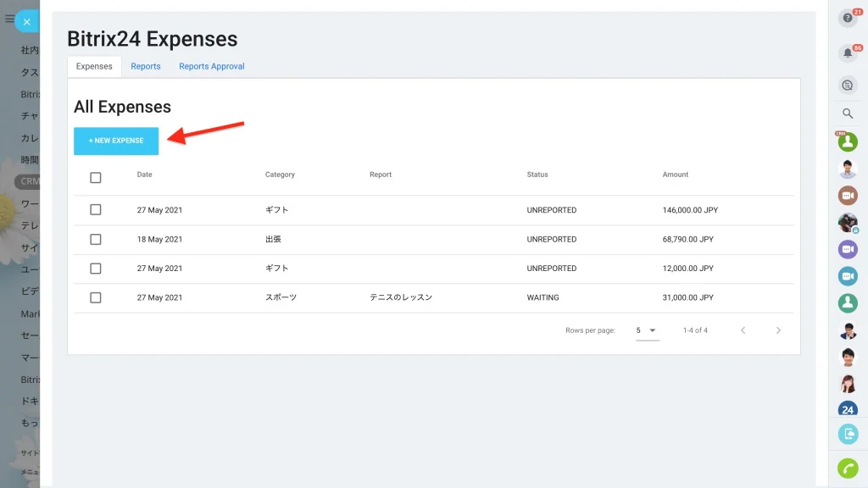Open the green CRM contact avatar
The image size is (868, 488).
point(848,142)
